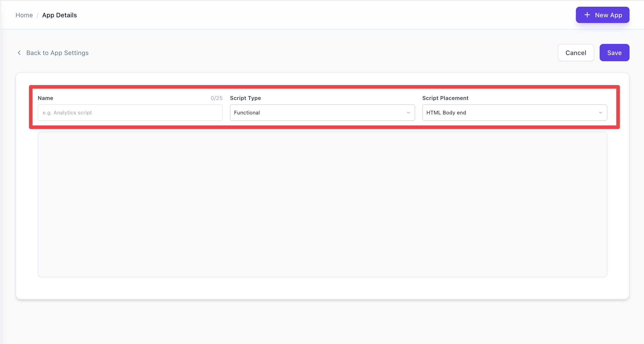Select the Functional value in Script Type
644x344 pixels.
tap(247, 112)
